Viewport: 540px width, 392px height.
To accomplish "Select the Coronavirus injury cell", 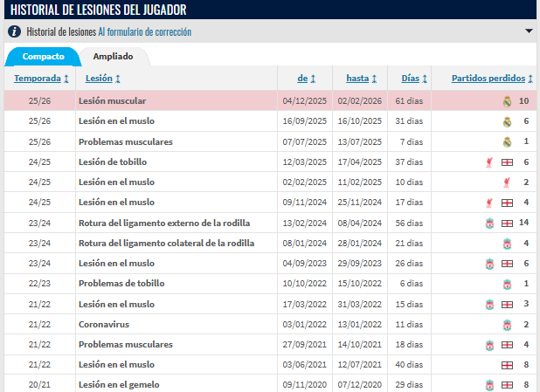I will pos(177,325).
